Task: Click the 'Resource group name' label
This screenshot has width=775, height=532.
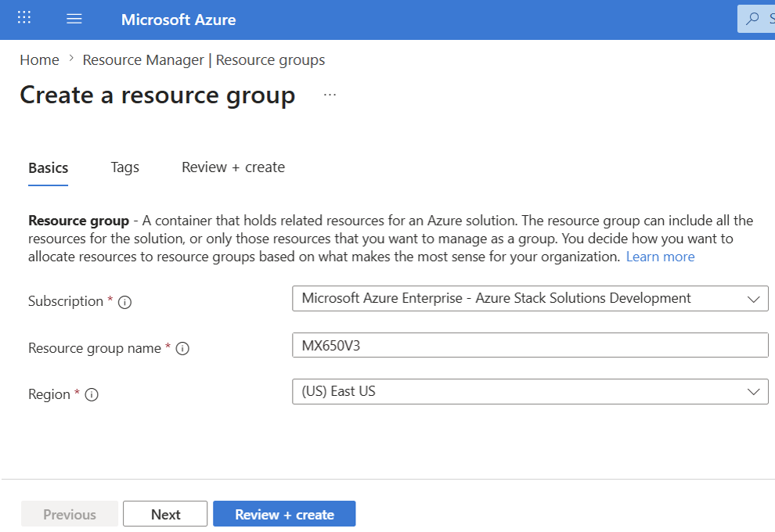Action: tap(95, 348)
